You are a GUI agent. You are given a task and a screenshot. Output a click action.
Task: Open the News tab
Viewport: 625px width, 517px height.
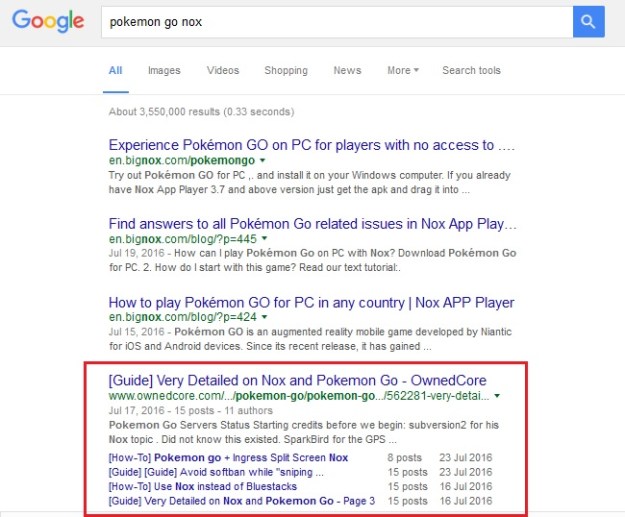pos(347,70)
